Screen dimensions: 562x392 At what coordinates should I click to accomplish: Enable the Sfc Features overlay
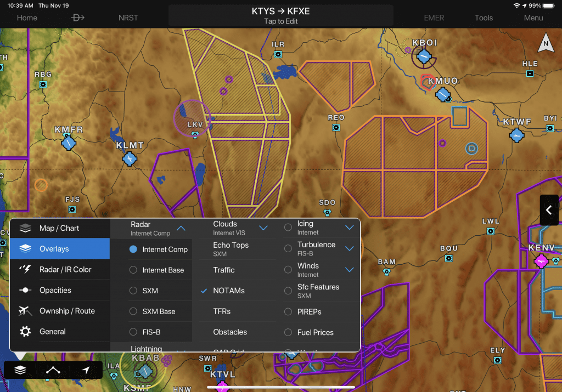coord(288,291)
